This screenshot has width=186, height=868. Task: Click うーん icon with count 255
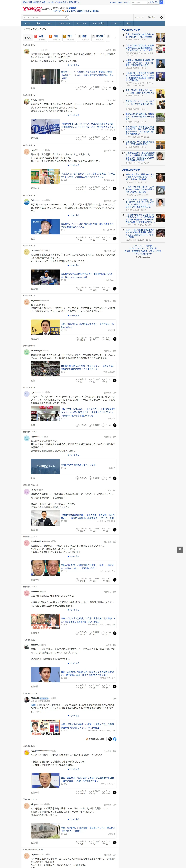point(104,339)
